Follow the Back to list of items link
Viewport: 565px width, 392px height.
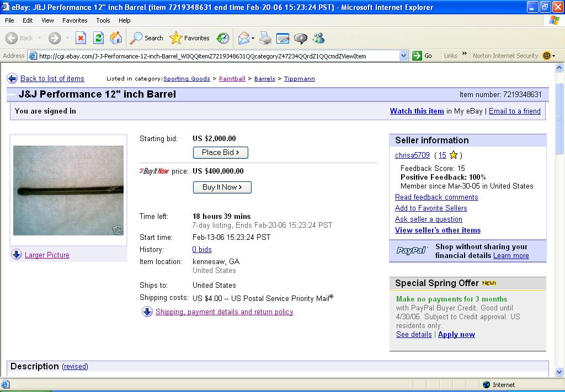[x=52, y=78]
